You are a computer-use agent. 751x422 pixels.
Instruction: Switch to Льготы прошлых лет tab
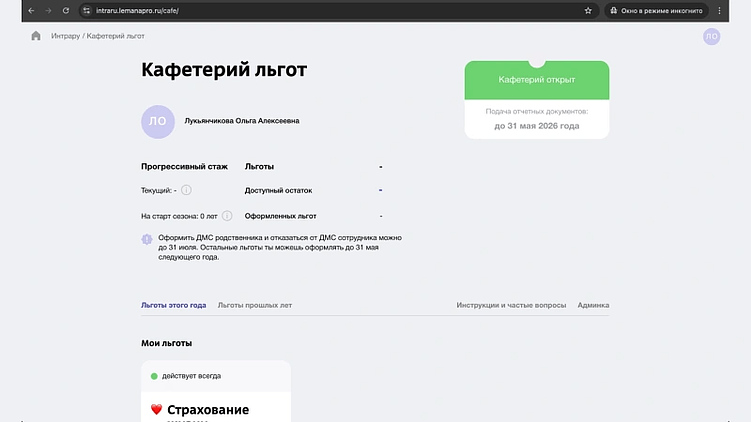pos(255,305)
